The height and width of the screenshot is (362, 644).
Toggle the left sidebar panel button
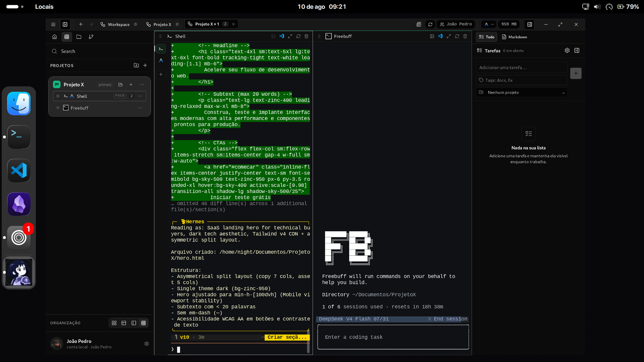coord(65,24)
